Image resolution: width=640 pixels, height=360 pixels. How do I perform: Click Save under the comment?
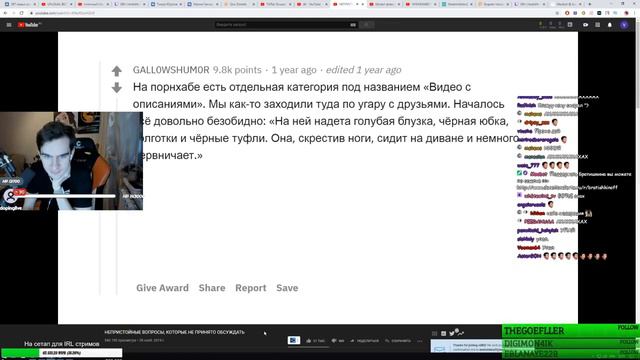(x=287, y=288)
